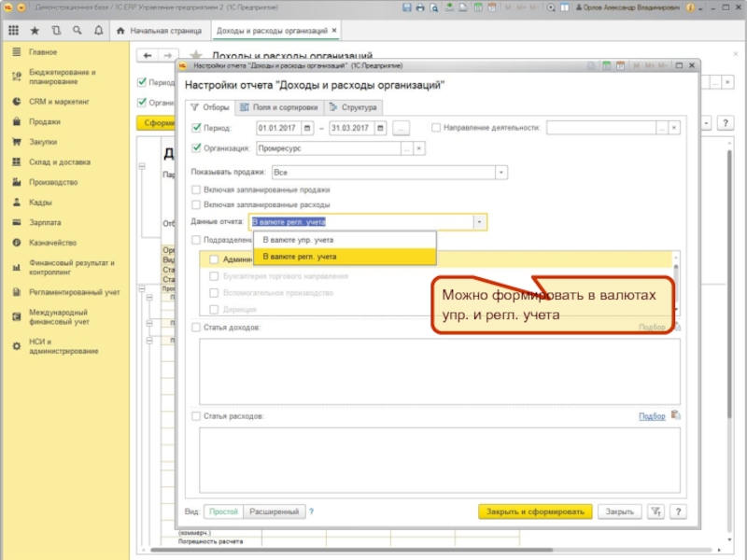This screenshot has width=747, height=560.
Task: Open the Данные отчета dropdown arrow
Action: click(479, 222)
